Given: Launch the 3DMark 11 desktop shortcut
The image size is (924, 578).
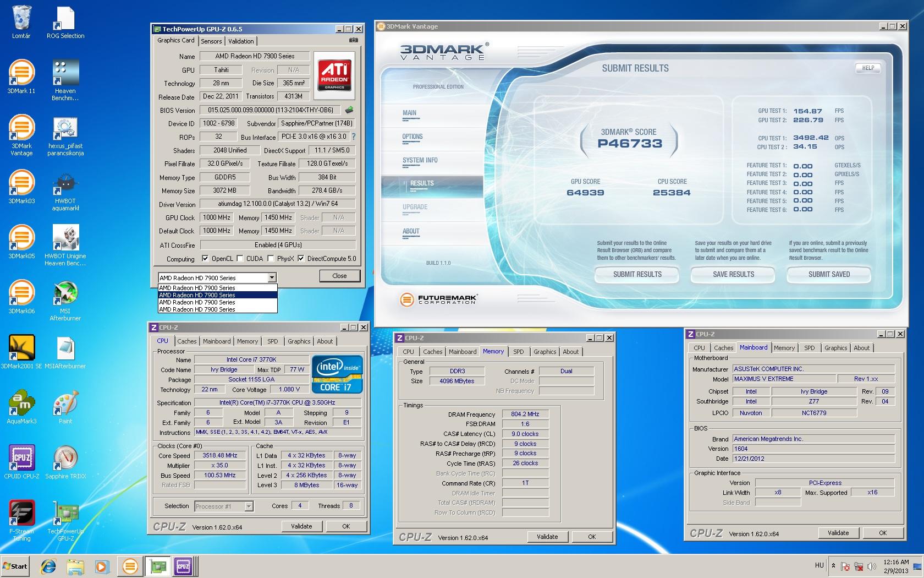Looking at the screenshot, I should [21, 77].
